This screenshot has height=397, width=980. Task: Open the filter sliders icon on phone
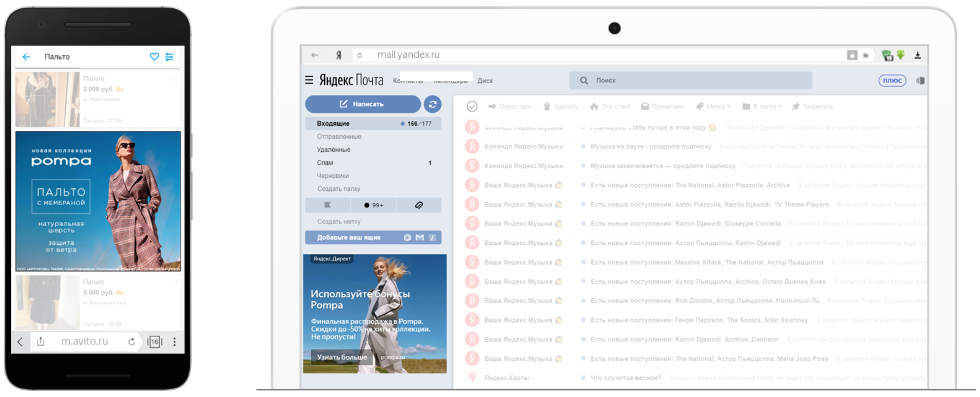[x=169, y=57]
